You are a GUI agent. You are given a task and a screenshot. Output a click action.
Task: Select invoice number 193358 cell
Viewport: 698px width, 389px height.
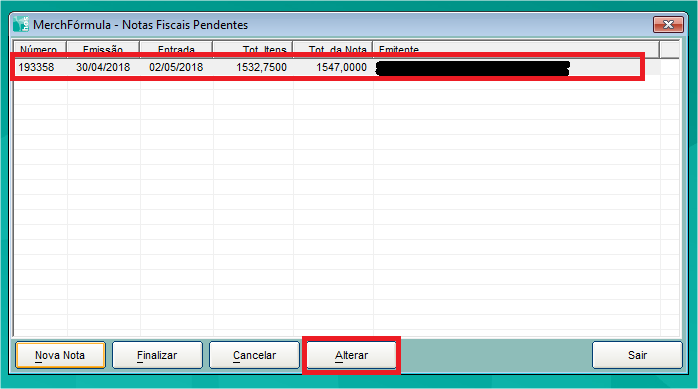41,67
